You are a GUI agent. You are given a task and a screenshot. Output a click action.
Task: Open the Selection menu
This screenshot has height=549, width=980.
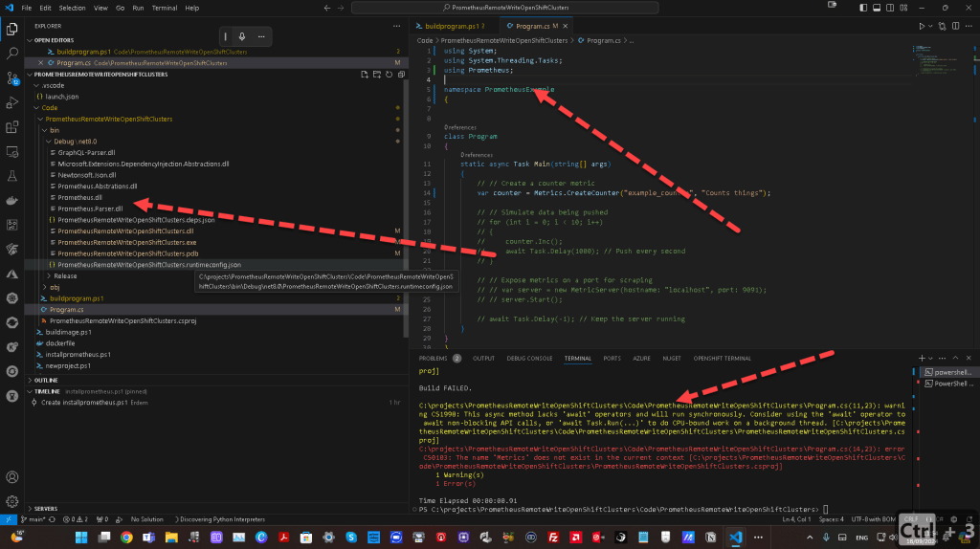coord(72,8)
